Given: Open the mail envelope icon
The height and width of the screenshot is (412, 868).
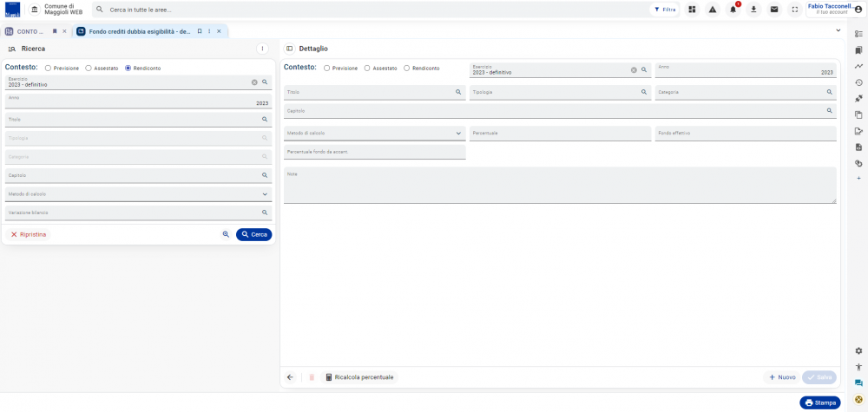Looking at the screenshot, I should [x=774, y=10].
